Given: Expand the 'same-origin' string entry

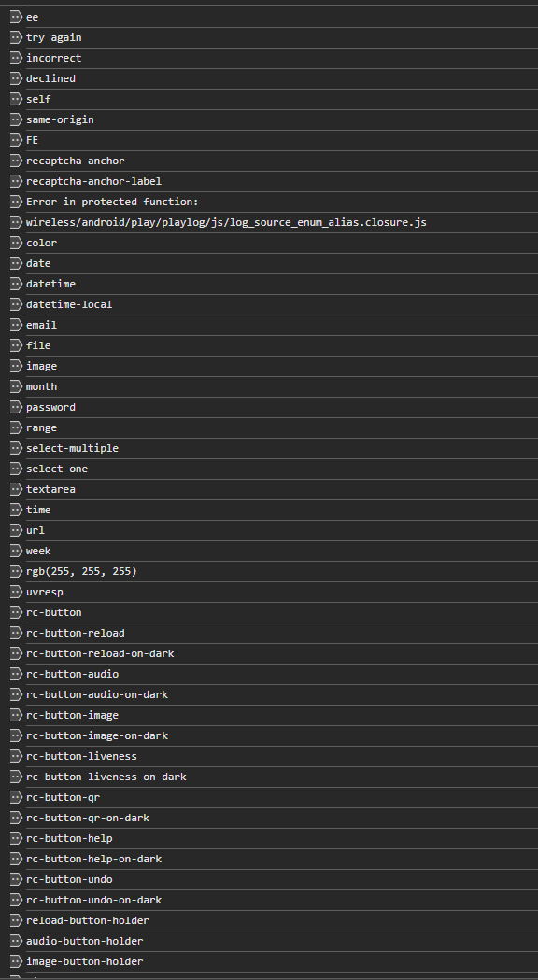Looking at the screenshot, I should pyautogui.click(x=16, y=119).
